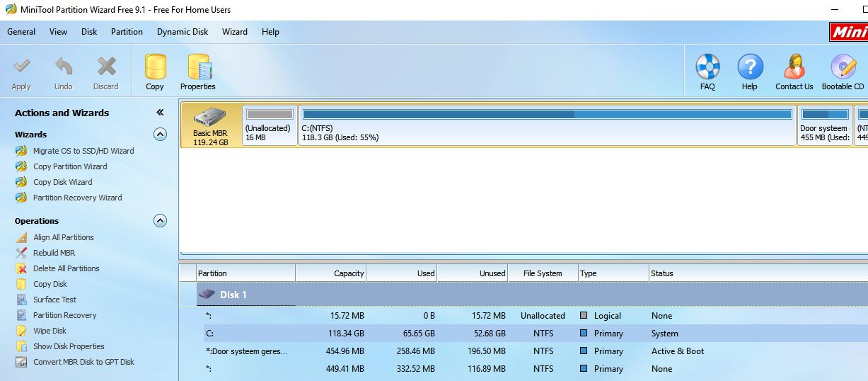Viewport: 868px width, 381px height.
Task: Click the Align All Partitions icon
Action: [21, 237]
